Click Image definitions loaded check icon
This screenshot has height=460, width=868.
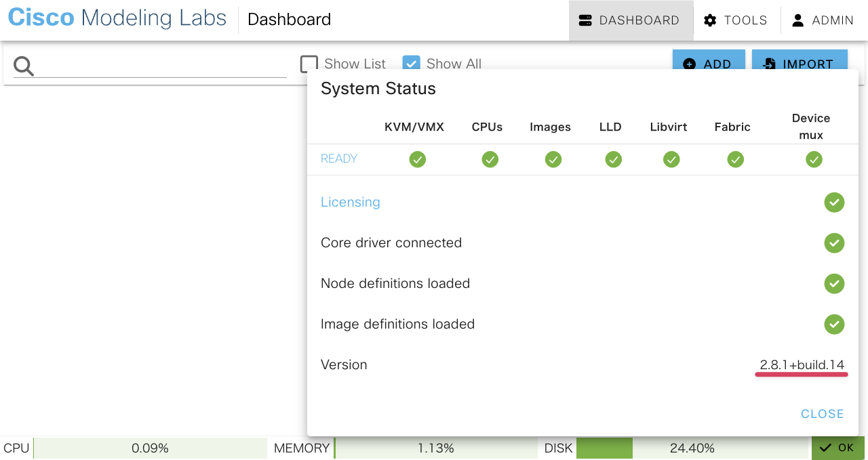(834, 324)
